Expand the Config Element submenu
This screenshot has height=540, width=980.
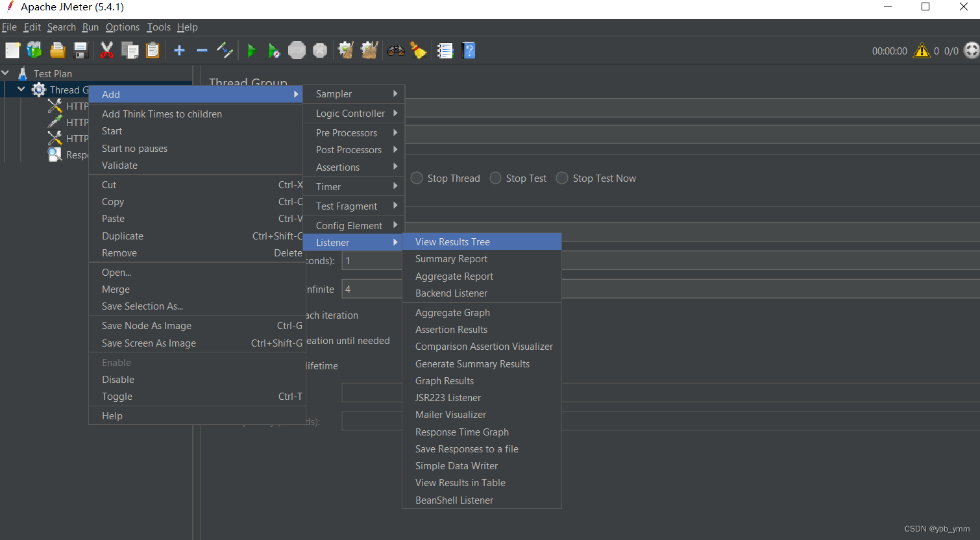(x=354, y=226)
